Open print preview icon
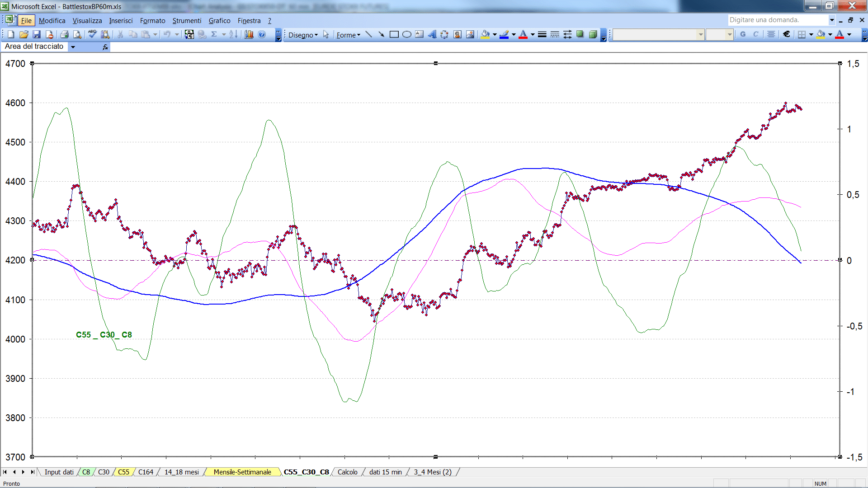The height and width of the screenshot is (488, 868). (x=77, y=34)
